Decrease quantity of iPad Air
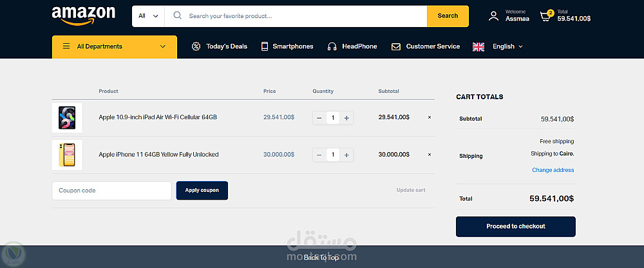 click(319, 118)
